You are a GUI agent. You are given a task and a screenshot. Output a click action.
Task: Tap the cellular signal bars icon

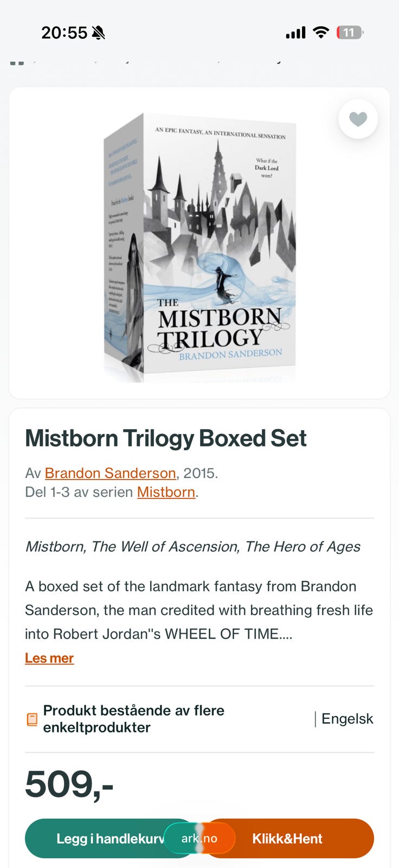(295, 33)
